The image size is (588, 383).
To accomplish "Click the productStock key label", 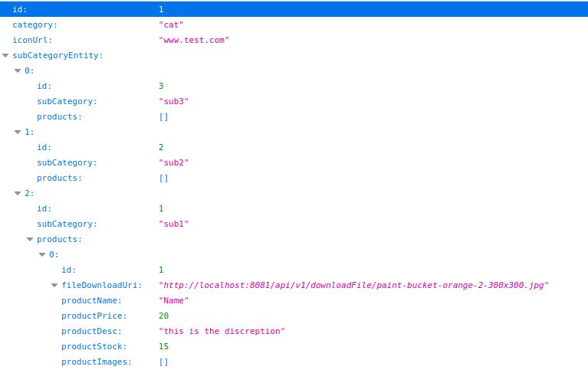I will 94,347.
